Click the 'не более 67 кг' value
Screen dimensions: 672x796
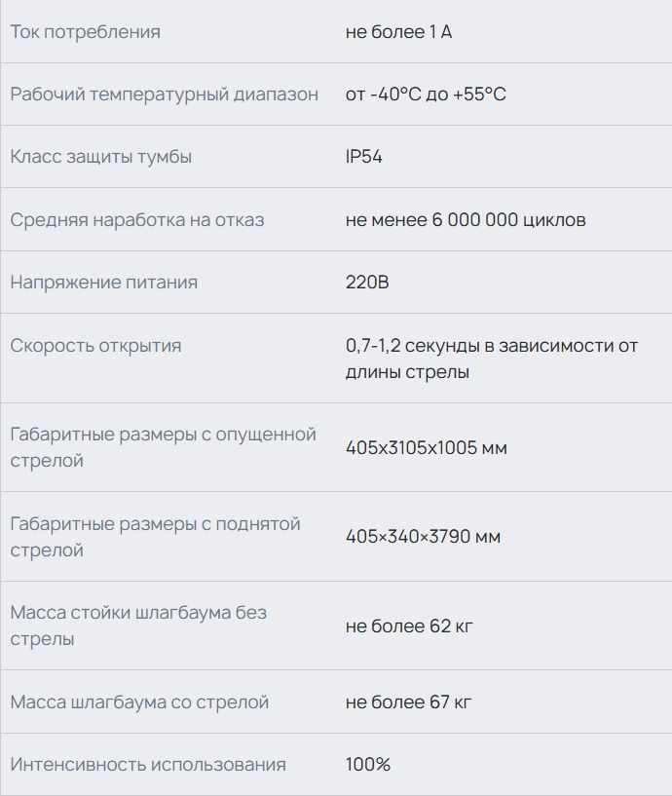point(409,702)
